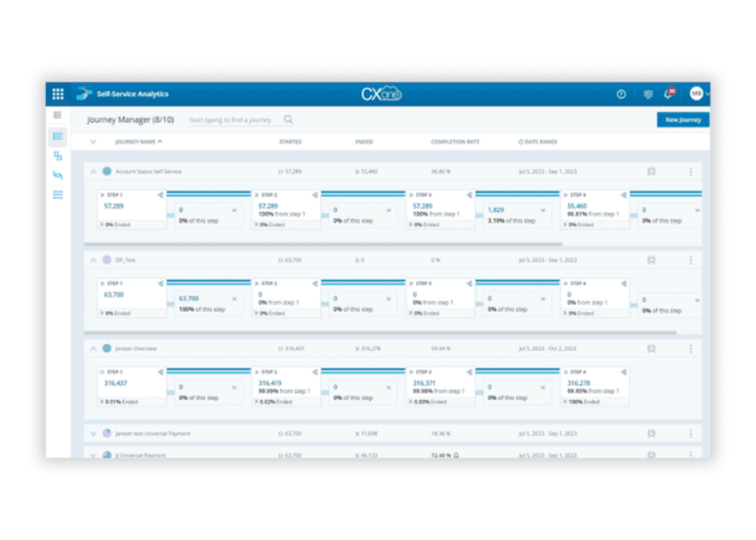Screen dimensions: 756x540
Task: Open the app launcher grid icon
Action: tap(58, 94)
